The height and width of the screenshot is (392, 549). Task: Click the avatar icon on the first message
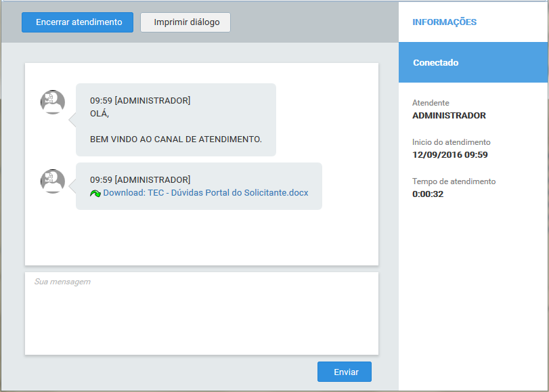[x=52, y=102]
